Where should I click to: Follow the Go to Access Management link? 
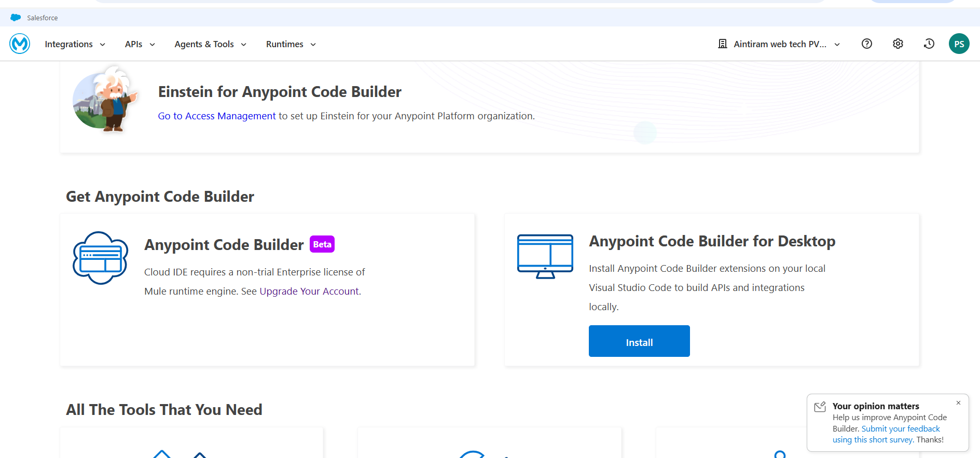(x=217, y=116)
